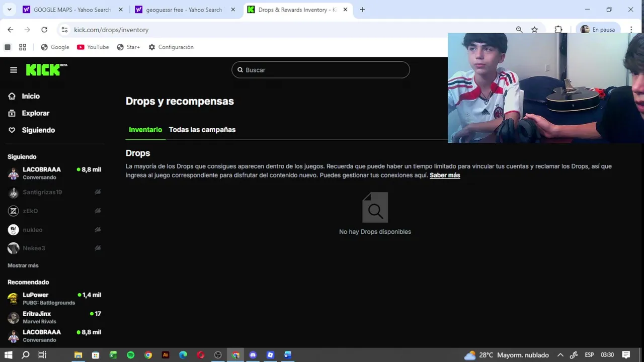The width and height of the screenshot is (644, 362).
Task: Open Explorar in the Kick sidebar
Action: (x=35, y=113)
